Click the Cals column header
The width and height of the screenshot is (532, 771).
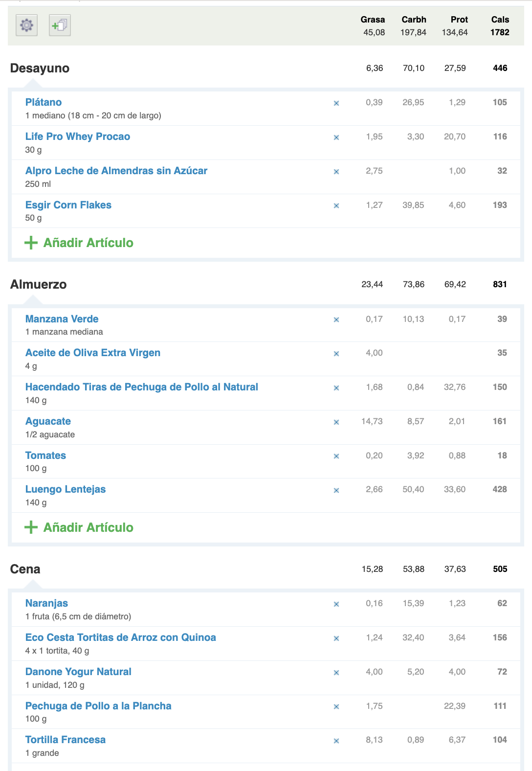tap(500, 20)
